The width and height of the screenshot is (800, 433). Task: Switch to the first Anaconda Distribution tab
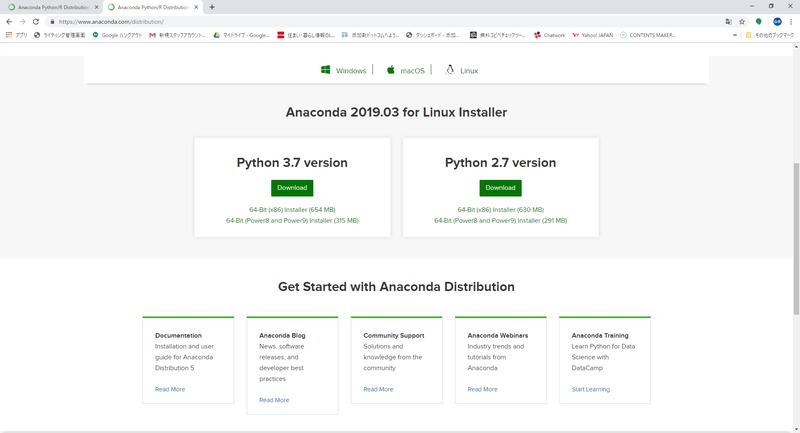coord(51,7)
